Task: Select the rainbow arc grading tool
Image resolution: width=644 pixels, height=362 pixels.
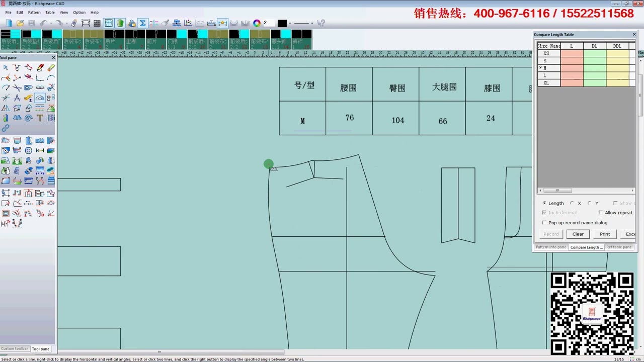Action: (x=51, y=203)
